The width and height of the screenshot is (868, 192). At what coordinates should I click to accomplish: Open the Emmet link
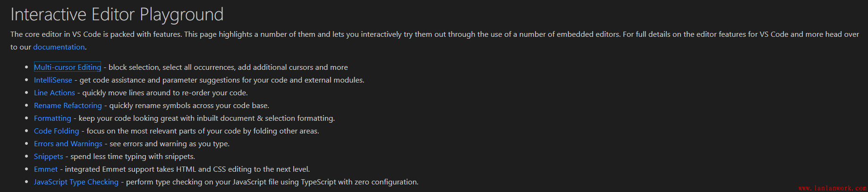46,169
